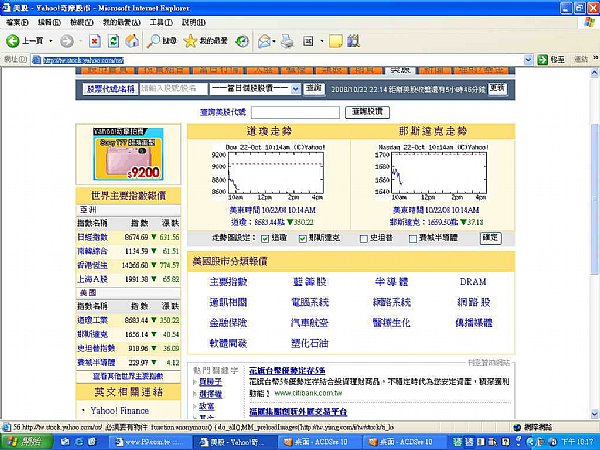This screenshot has height=450, width=600.
Task: Click the US stock code input field
Action: [x=295, y=112]
